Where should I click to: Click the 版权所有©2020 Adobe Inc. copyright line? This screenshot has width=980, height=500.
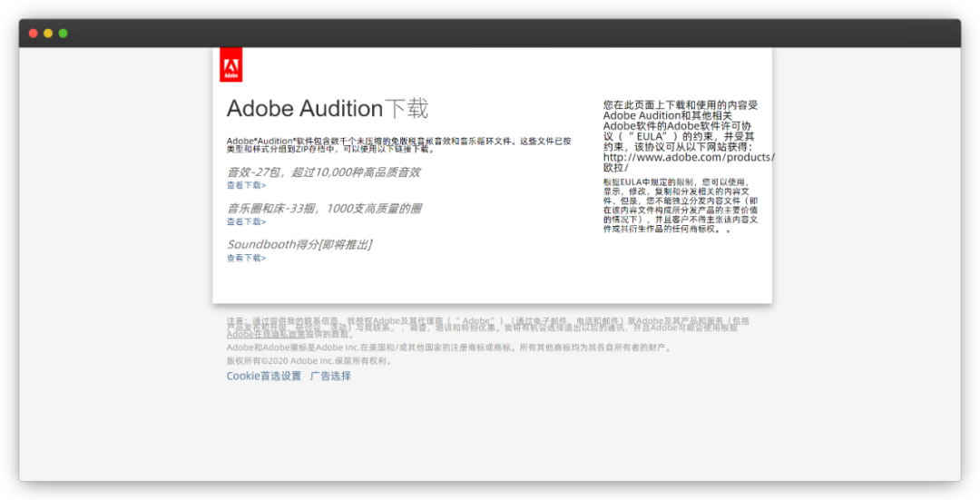310,360
